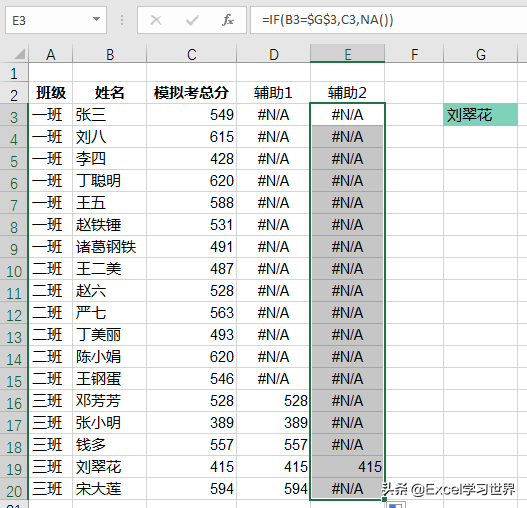Select the green cell G3 刘翠花
Viewport: 527px width, 508px height.
tap(481, 115)
